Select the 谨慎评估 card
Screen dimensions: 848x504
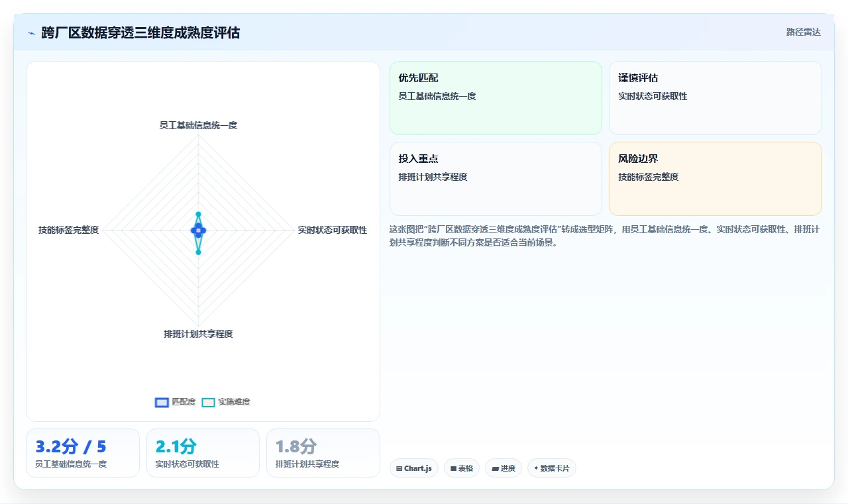pos(715,98)
